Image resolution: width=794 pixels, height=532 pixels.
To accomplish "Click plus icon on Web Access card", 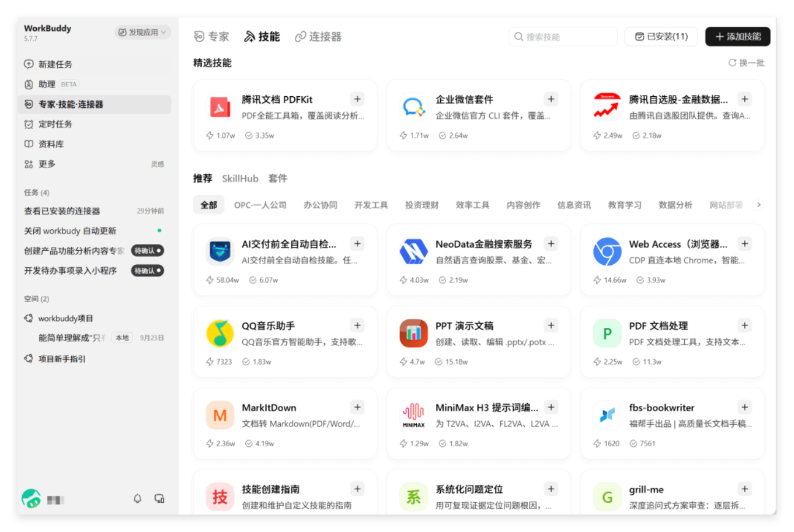I will [744, 243].
